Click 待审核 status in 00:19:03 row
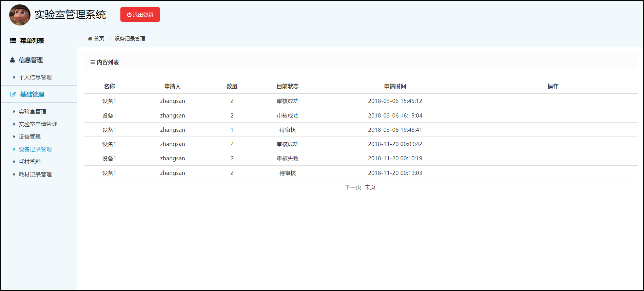 coord(288,173)
